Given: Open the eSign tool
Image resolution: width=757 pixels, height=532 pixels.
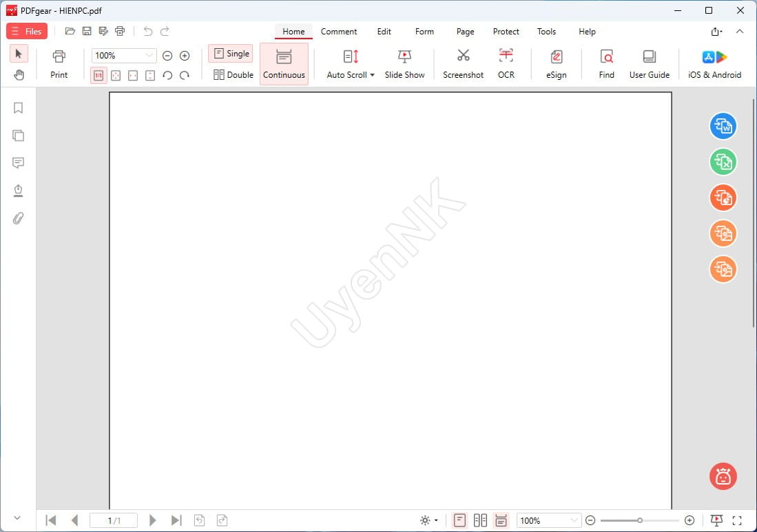Looking at the screenshot, I should 556,64.
